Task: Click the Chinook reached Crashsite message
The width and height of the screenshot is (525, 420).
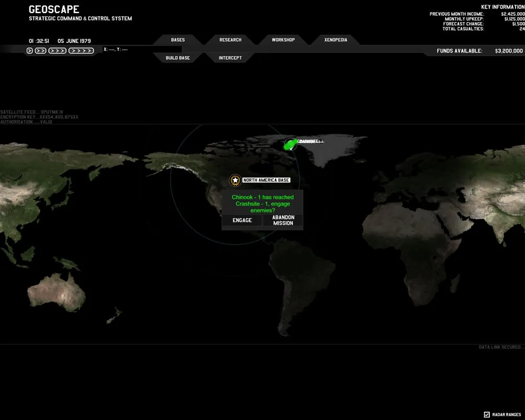Action: pyautogui.click(x=262, y=204)
